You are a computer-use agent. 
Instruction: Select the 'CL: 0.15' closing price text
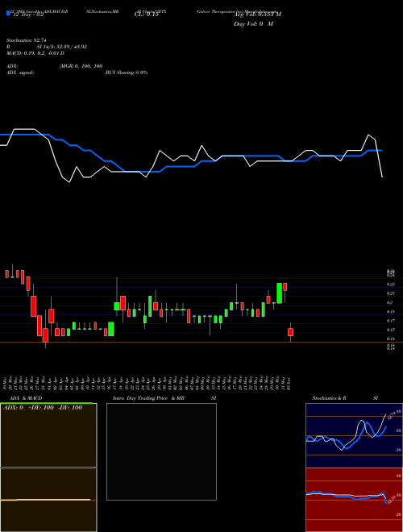[147, 15]
